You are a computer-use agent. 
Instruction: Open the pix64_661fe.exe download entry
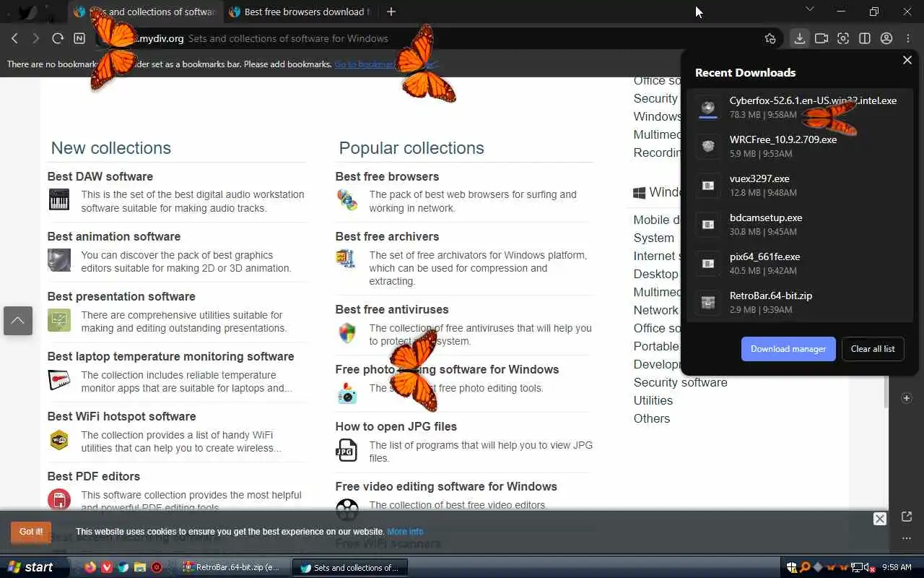pyautogui.click(x=800, y=263)
